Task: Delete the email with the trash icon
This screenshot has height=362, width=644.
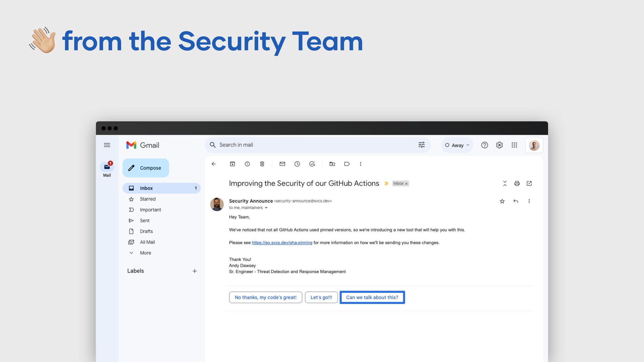Action: (x=262, y=164)
